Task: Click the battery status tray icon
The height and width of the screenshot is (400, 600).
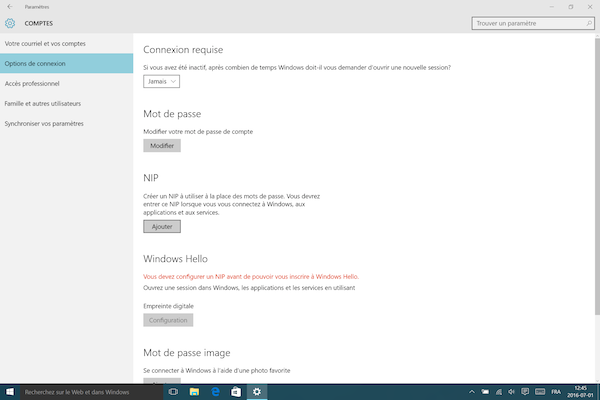Action: pos(485,392)
